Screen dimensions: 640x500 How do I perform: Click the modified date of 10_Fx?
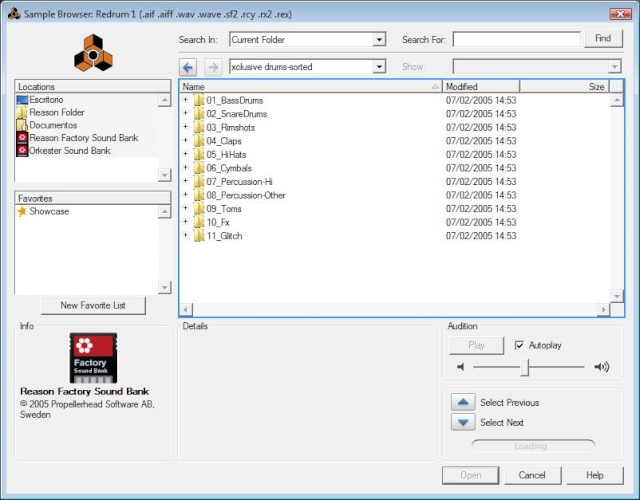pos(481,222)
